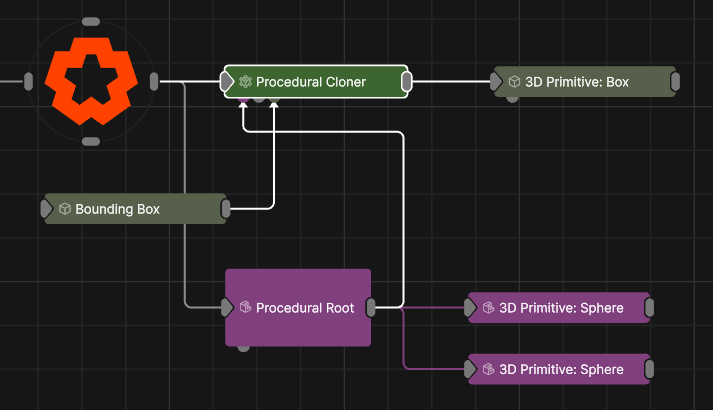
Task: Click the bottom connector of Procedural Root
Action: [243, 348]
